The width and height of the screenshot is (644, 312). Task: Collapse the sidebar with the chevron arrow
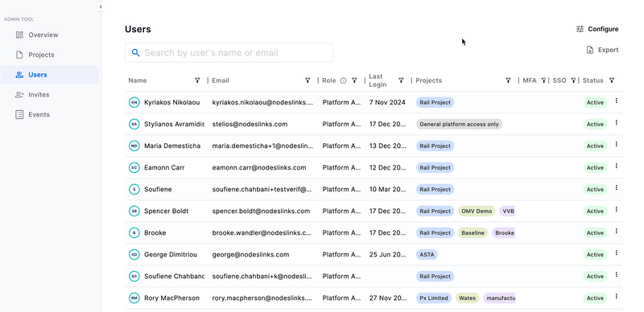coord(101,7)
